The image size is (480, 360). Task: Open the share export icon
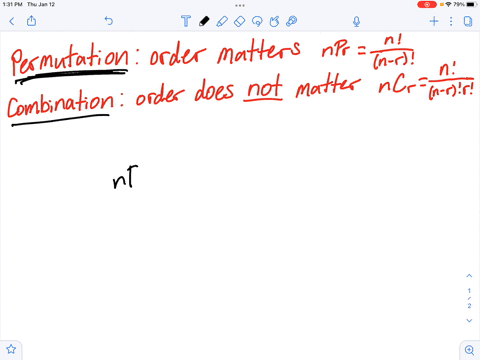(x=31, y=21)
